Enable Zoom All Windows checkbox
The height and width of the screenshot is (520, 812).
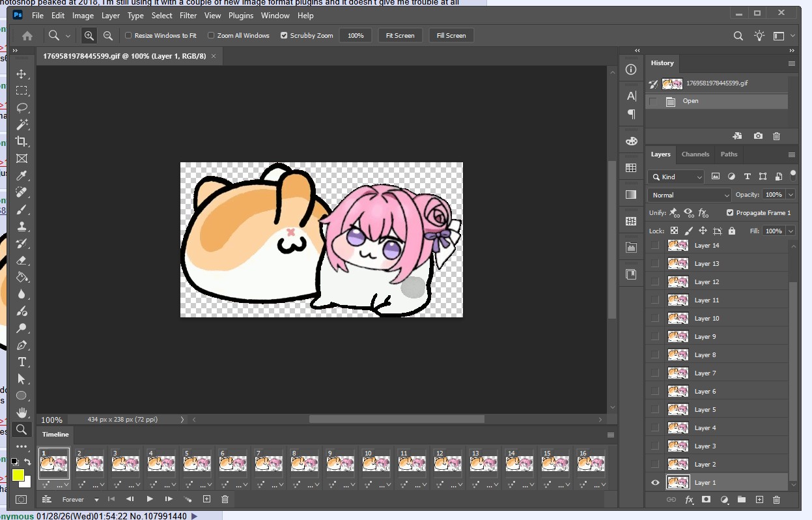coord(211,36)
